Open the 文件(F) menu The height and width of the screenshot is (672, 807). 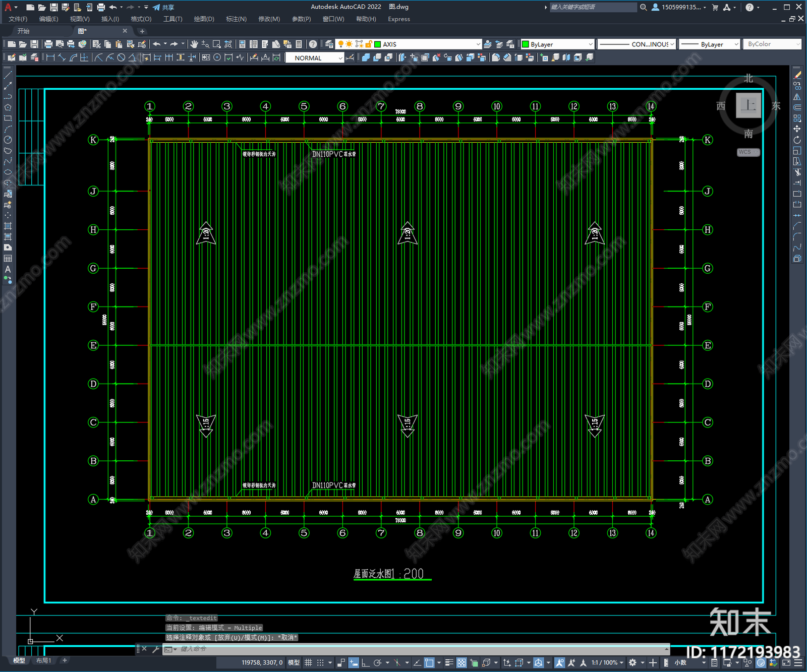tap(18, 19)
